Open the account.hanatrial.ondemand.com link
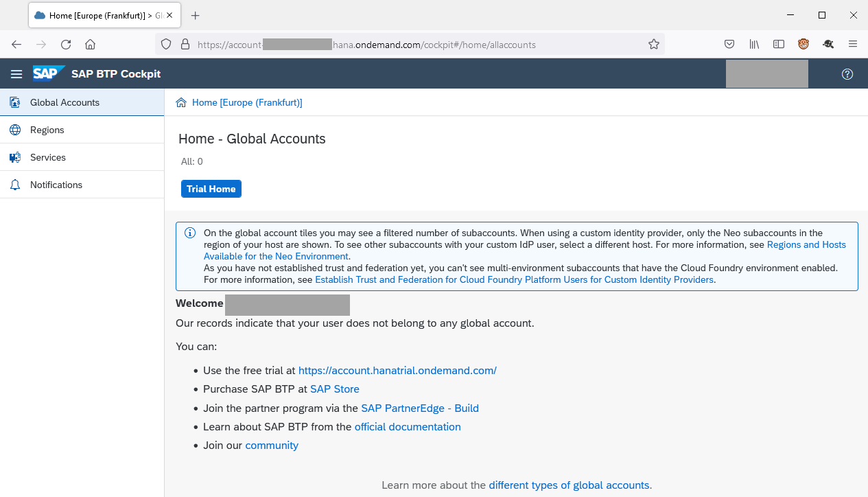This screenshot has height=497, width=868. coord(397,371)
